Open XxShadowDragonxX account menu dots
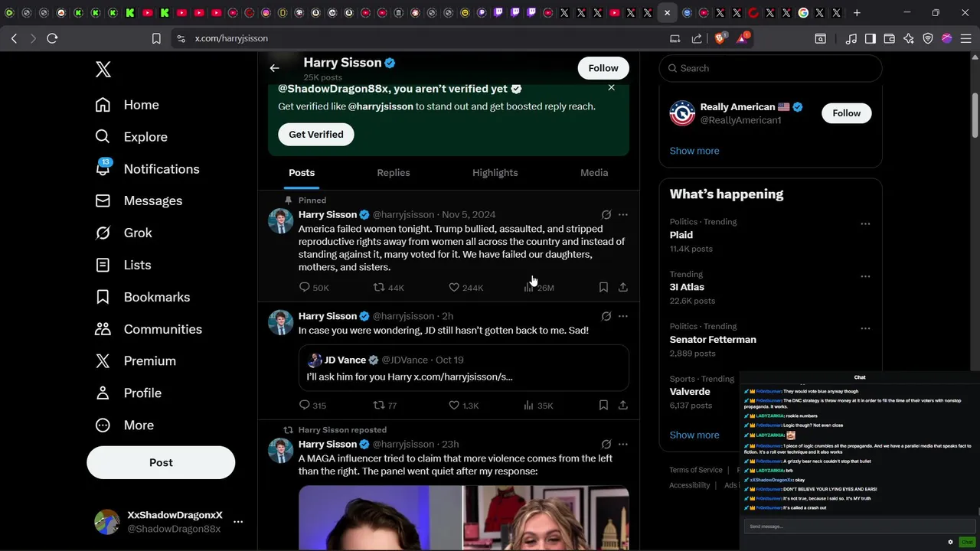The image size is (980, 551). (x=238, y=522)
